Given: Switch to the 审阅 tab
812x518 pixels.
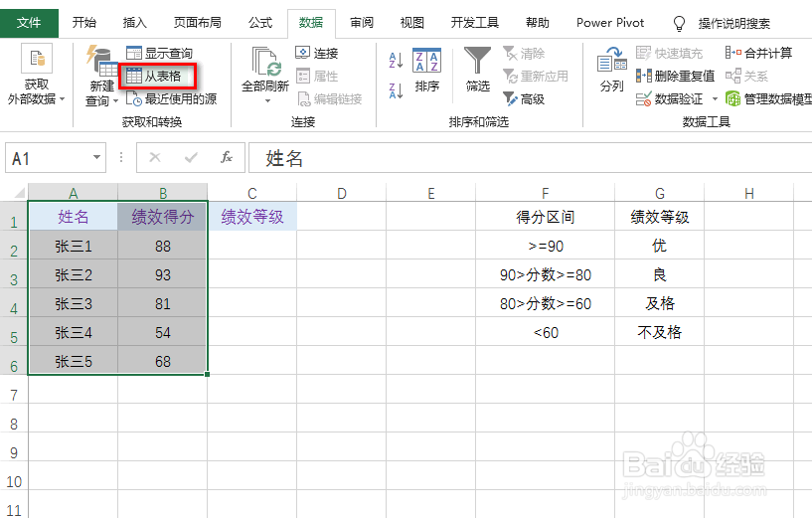Looking at the screenshot, I should click(362, 23).
